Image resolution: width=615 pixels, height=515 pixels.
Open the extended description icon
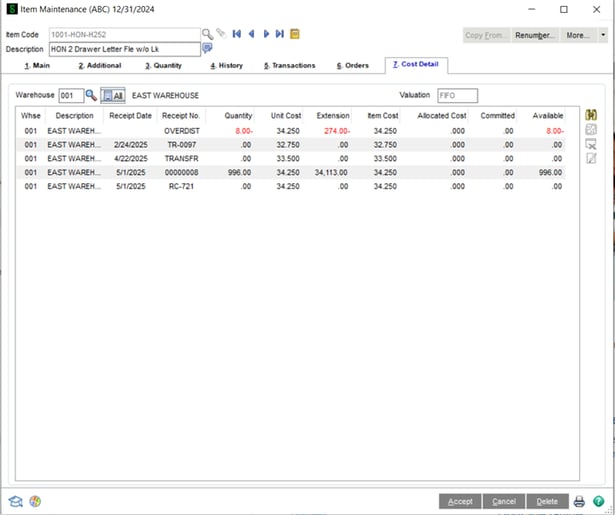click(207, 48)
